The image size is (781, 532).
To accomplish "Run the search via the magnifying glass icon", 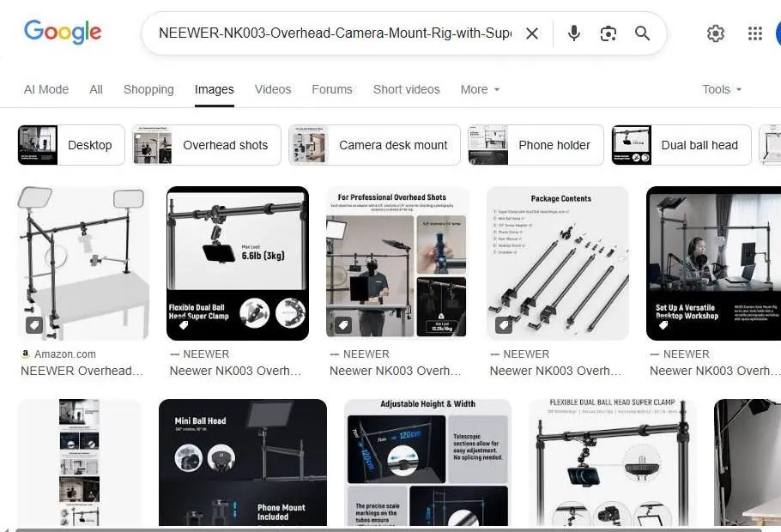I will pos(642,33).
